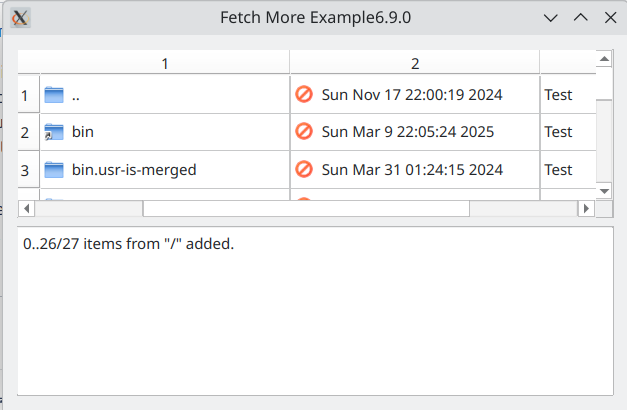The width and height of the screenshot is (627, 410).
Task: Click the horizontal scrollbar handle
Action: tap(306, 209)
